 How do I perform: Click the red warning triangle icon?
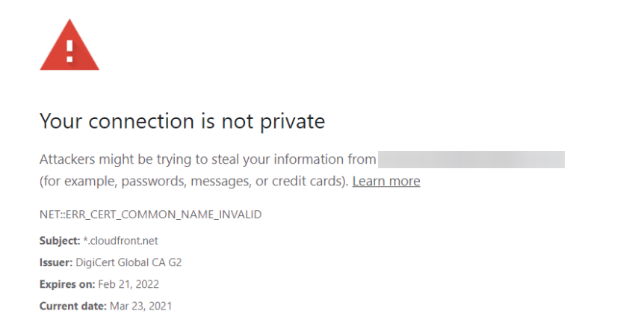pos(69,45)
